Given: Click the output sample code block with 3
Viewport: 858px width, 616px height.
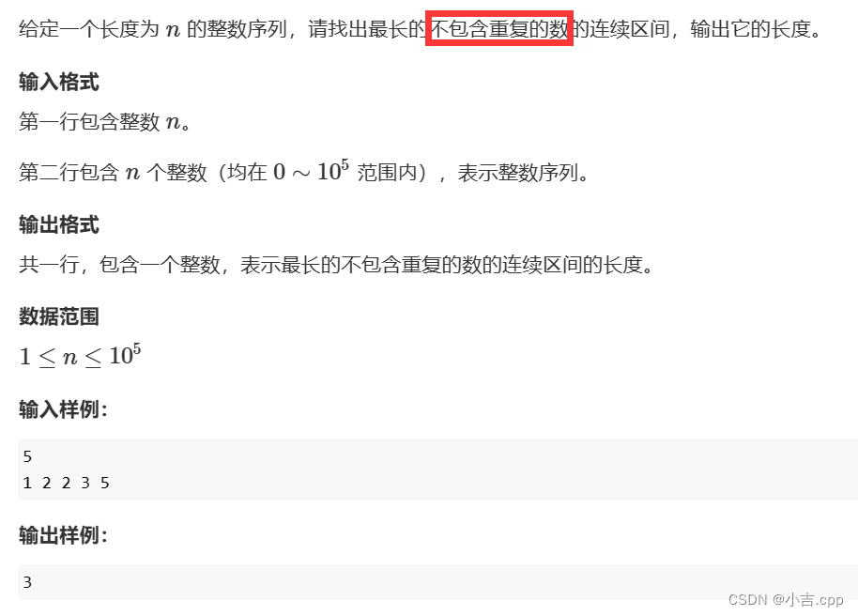Looking at the screenshot, I should (x=438, y=582).
